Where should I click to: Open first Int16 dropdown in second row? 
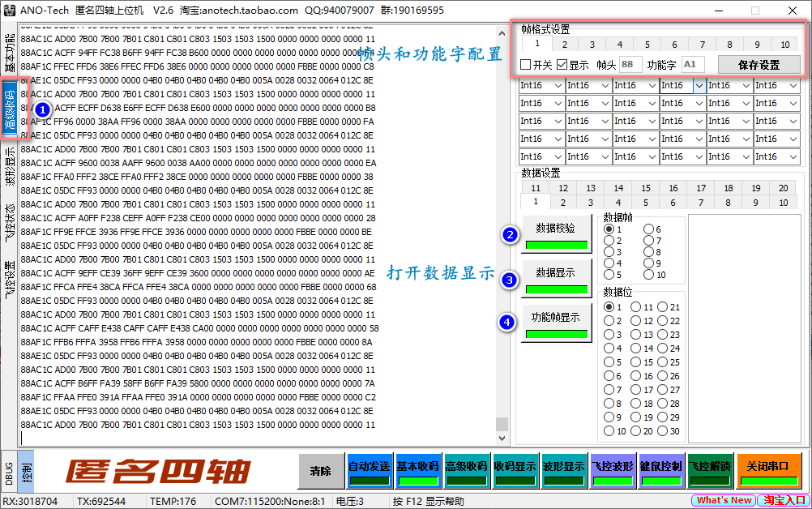tap(558, 104)
